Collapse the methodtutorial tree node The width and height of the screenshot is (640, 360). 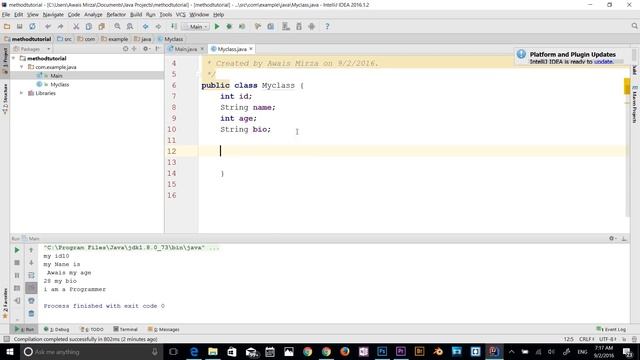(14, 58)
